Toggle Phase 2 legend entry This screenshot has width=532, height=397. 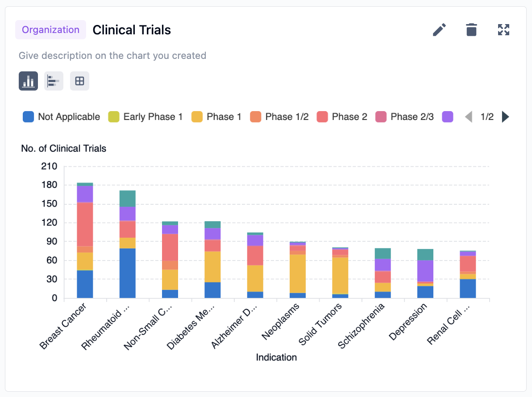[x=342, y=117]
